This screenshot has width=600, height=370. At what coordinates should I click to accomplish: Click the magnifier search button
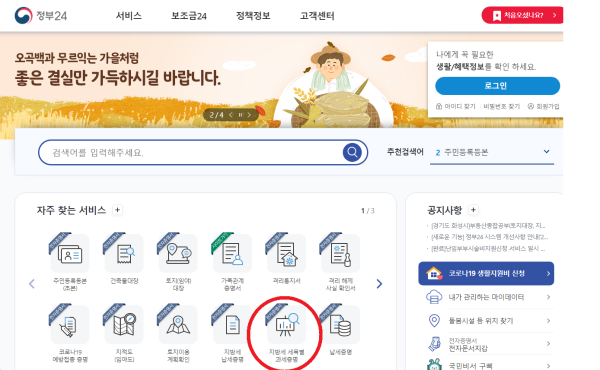tap(352, 152)
